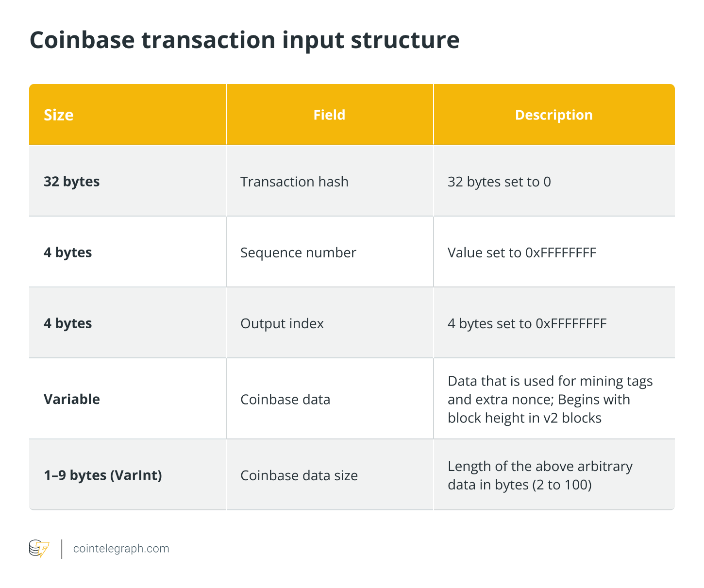
Task: Select the 32 bytes size cell
Action: pyautogui.click(x=128, y=182)
